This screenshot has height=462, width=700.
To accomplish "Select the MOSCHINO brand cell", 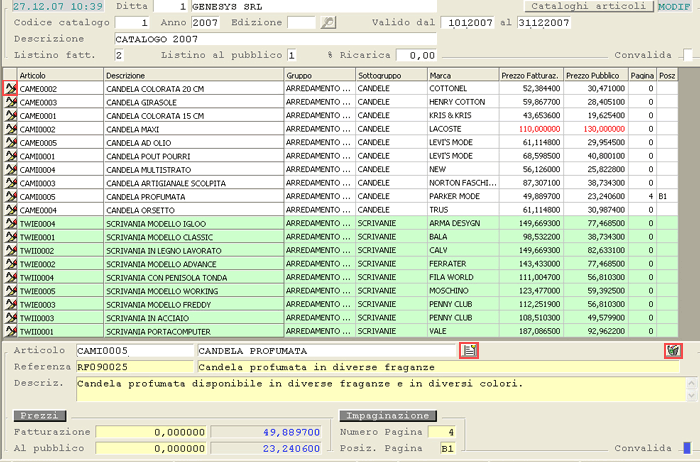I will click(463, 291).
